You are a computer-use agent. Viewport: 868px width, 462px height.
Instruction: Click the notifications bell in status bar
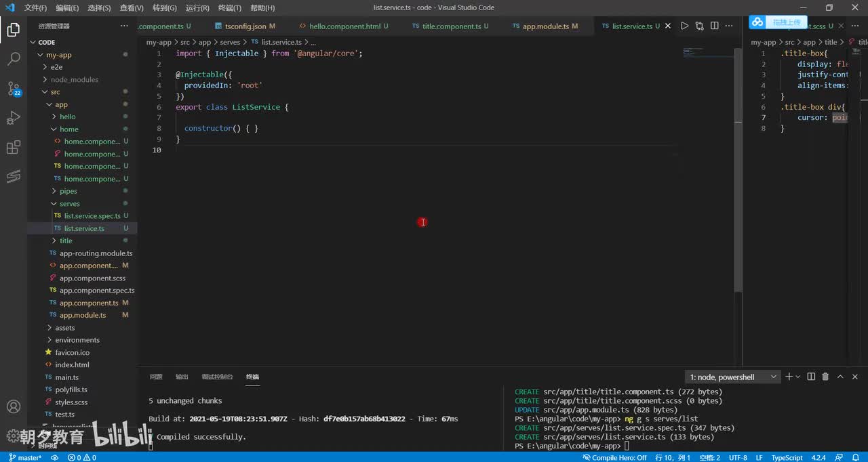pyautogui.click(x=857, y=457)
